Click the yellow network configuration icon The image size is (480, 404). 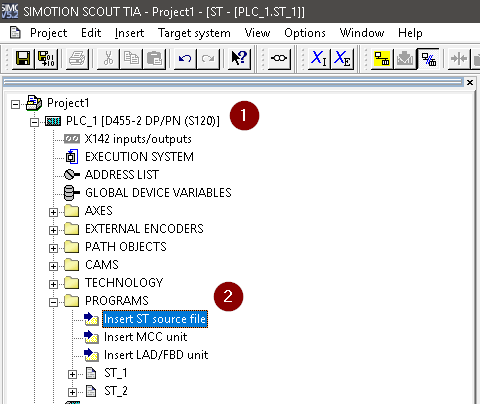click(382, 59)
